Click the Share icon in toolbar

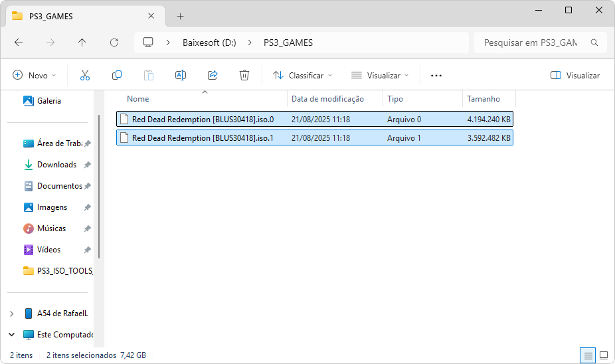(x=212, y=75)
